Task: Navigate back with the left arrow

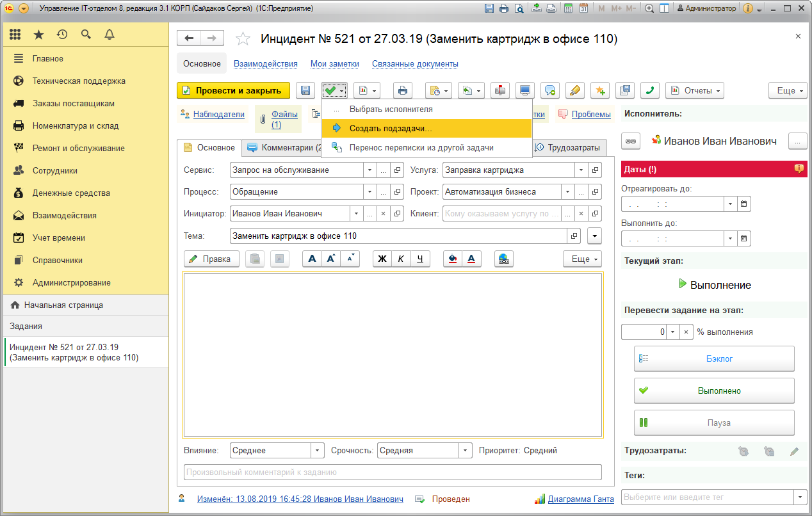Action: 189,38
